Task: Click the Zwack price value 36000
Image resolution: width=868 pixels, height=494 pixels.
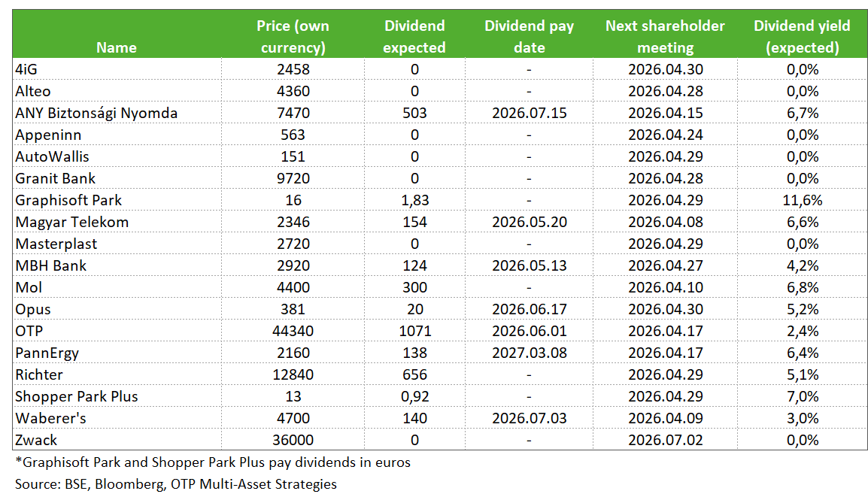Action: tap(293, 440)
